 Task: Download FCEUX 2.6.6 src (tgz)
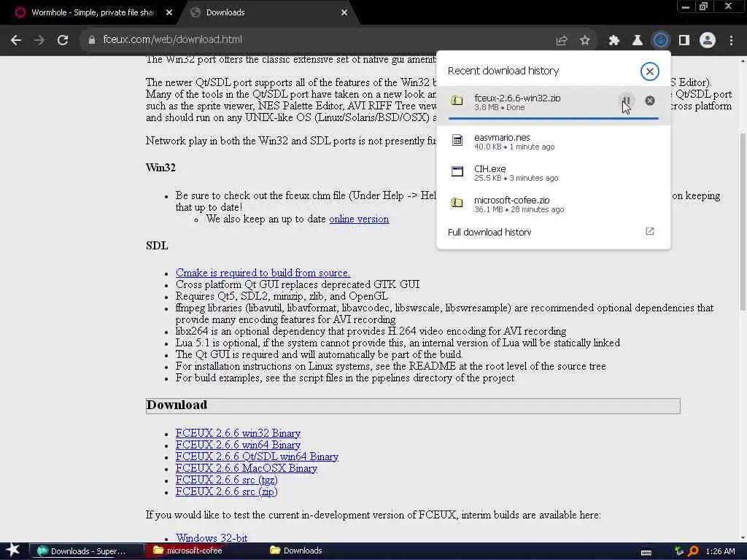226,480
